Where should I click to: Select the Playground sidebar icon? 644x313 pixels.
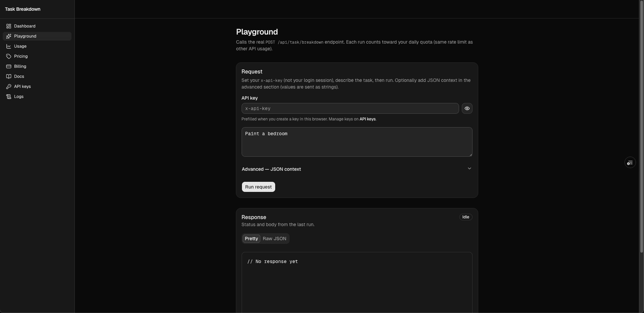9,36
